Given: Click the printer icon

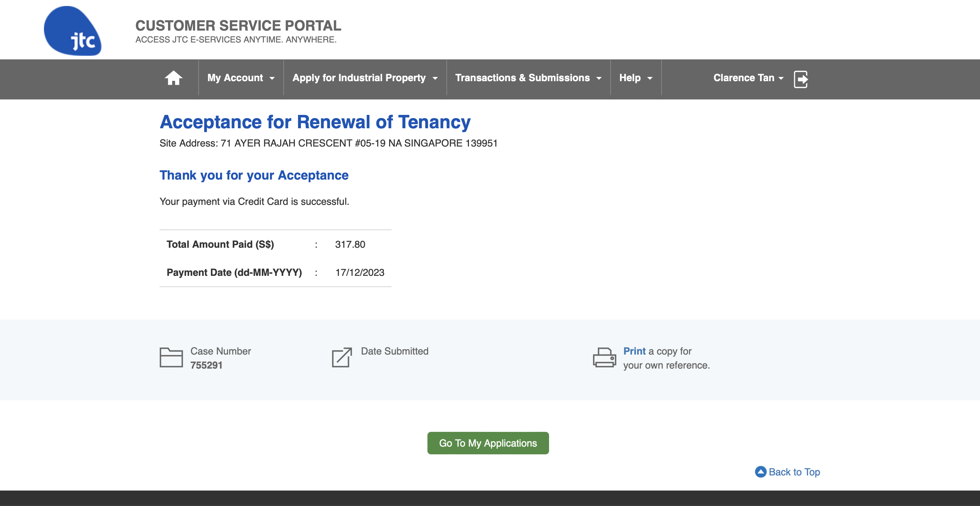Looking at the screenshot, I should [x=604, y=357].
